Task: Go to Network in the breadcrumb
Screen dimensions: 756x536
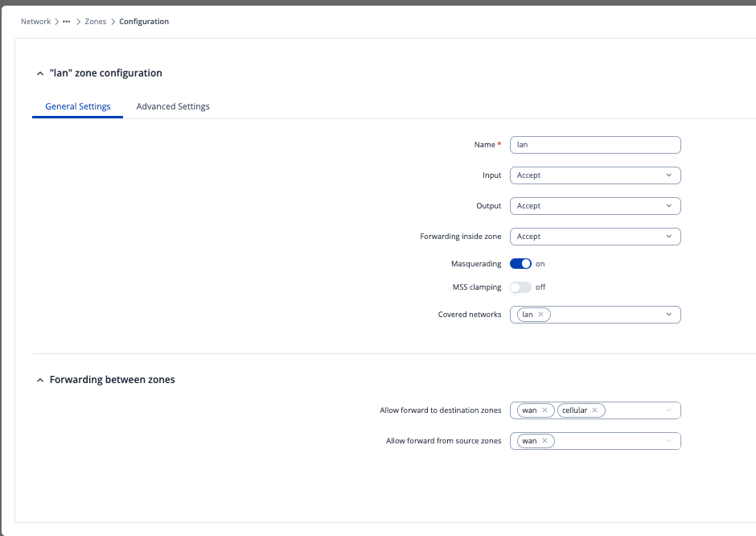Action: (35, 22)
